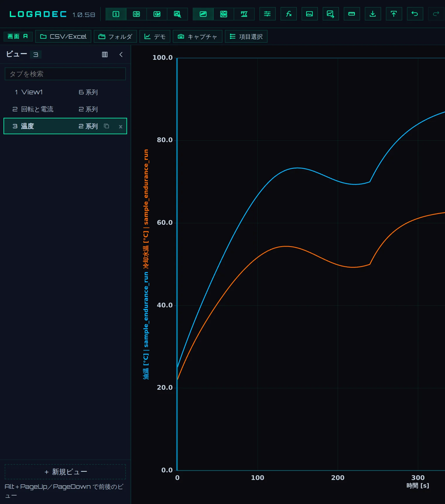This screenshot has height=504, width=445.
Task: Choose the screen-plus-chart layout icon
Action: [157, 14]
